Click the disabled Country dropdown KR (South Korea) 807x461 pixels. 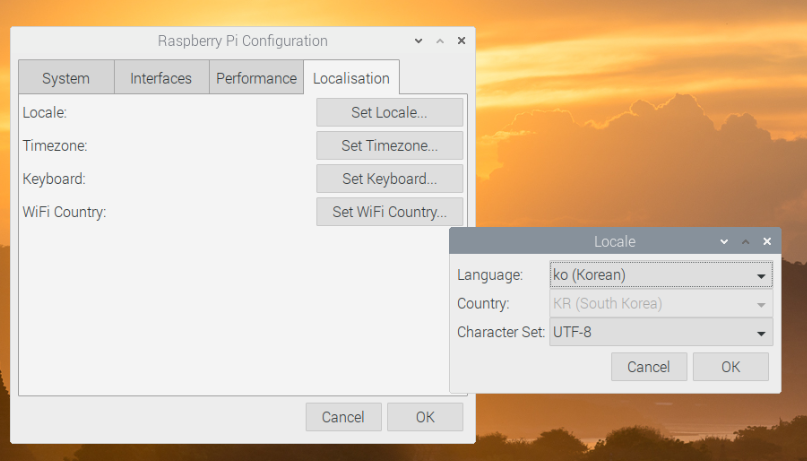(661, 304)
